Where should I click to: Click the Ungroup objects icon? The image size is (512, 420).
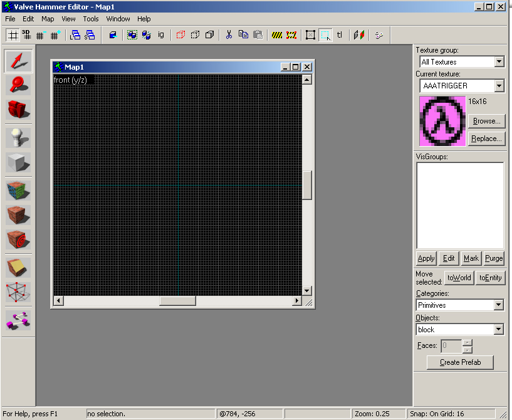(146, 35)
